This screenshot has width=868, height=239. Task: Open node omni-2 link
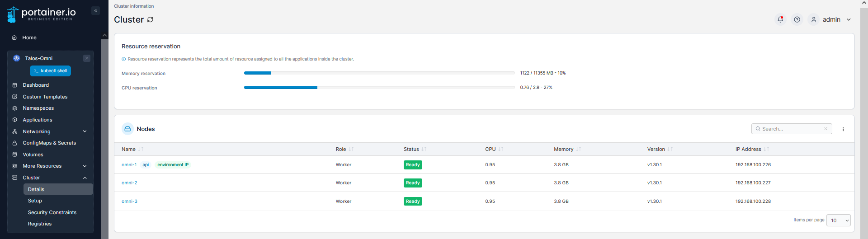coord(129,183)
